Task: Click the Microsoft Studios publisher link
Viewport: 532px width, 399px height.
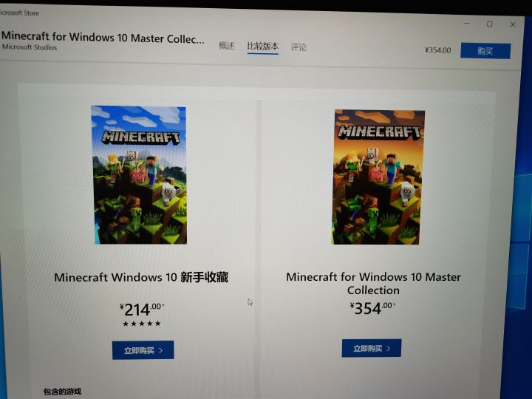Action: click(x=30, y=47)
